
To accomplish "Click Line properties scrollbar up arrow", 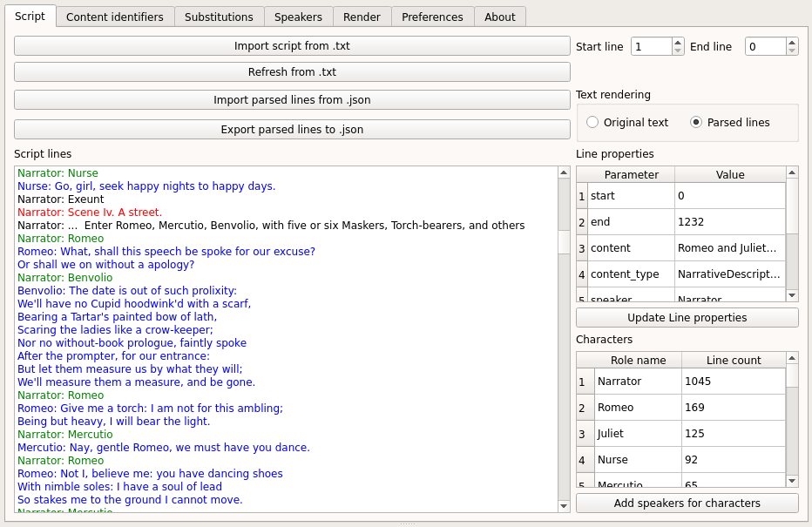I will click(x=792, y=172).
